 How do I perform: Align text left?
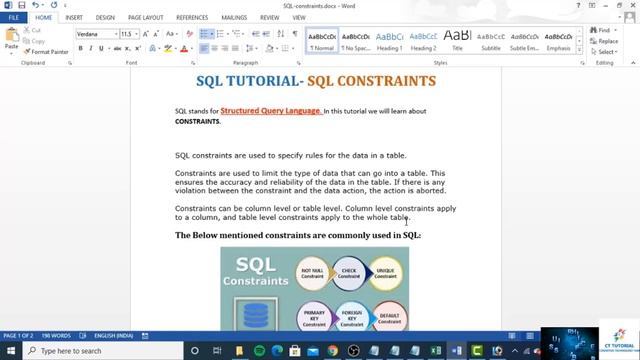pyautogui.click(x=204, y=49)
